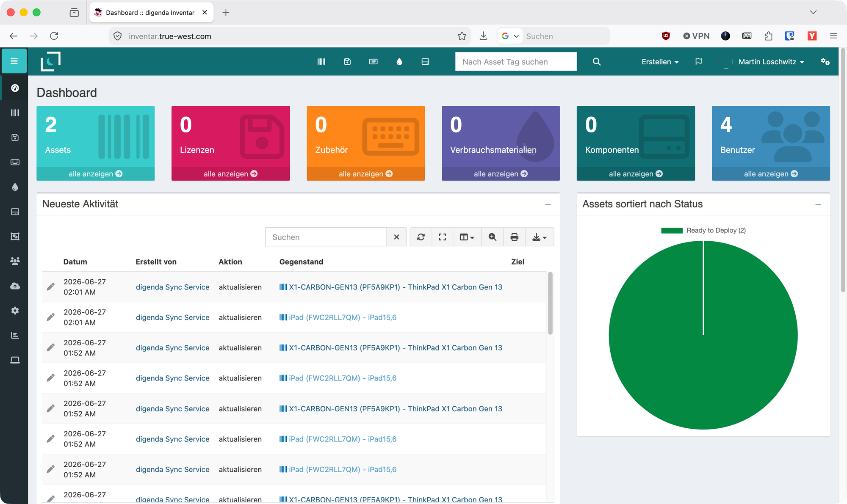Toggle fullscreen for activity table

click(x=442, y=237)
